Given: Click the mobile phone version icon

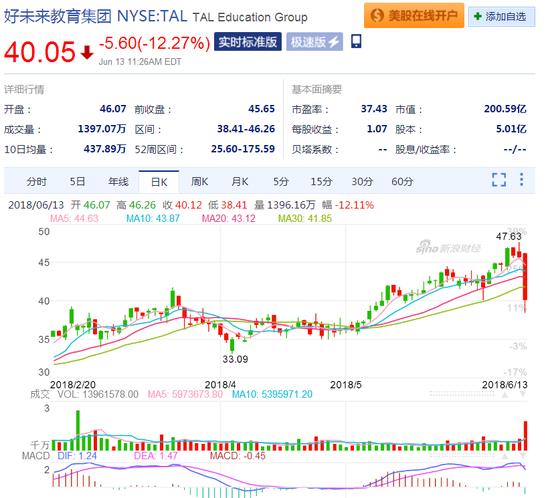Looking at the screenshot, I should [x=356, y=41].
